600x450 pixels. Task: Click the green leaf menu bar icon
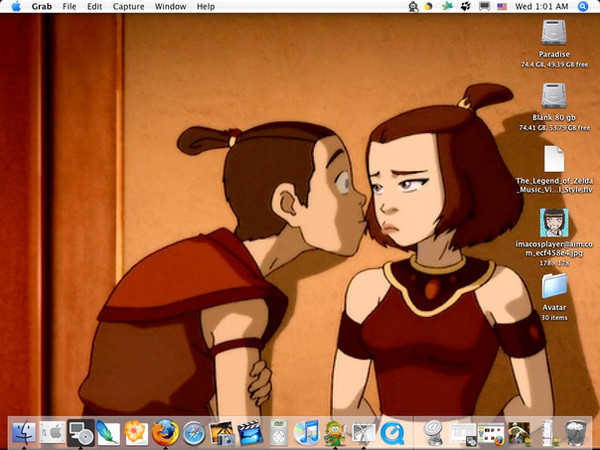447,7
